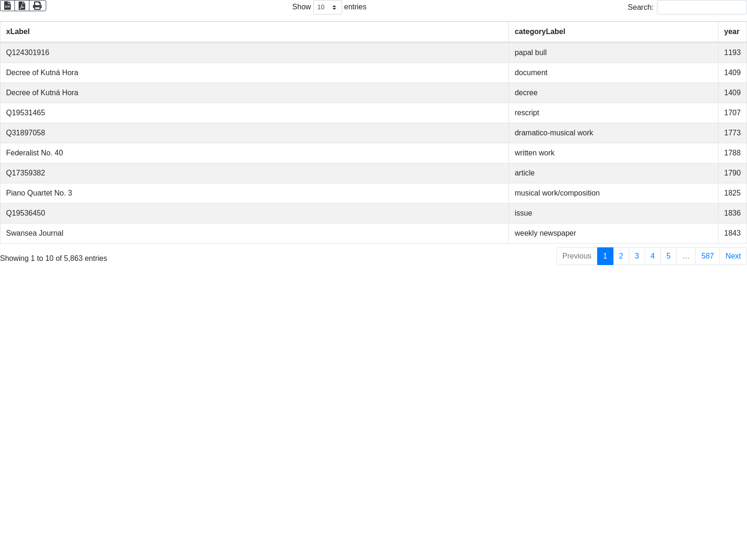Export table as PDF document
Image resolution: width=747 pixels, height=560 pixels.
click(22, 6)
